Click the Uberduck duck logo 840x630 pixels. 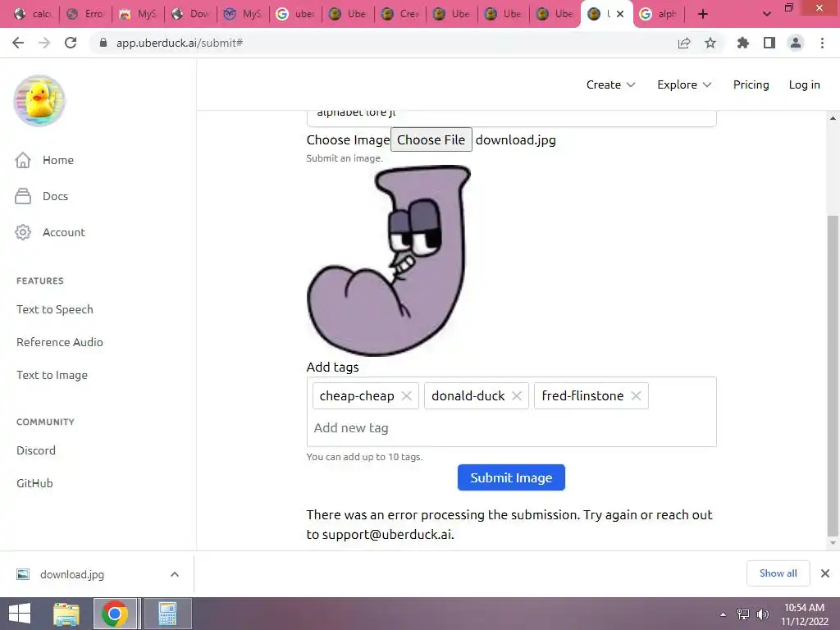tap(39, 101)
